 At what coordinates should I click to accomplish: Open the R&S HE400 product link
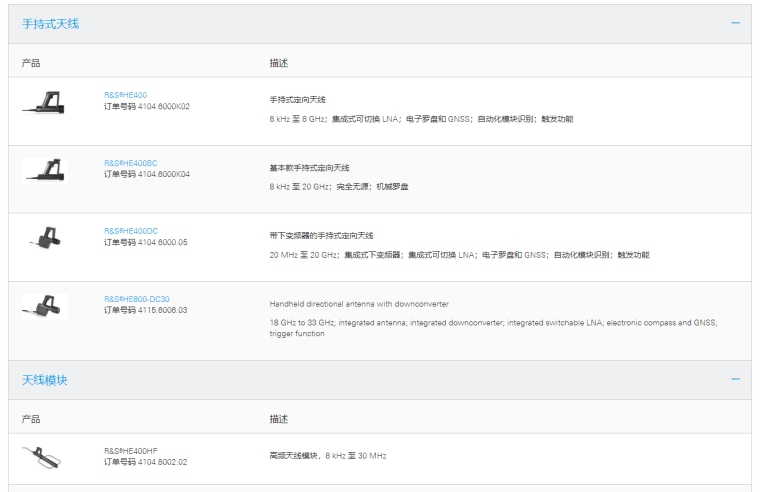[x=125, y=95]
